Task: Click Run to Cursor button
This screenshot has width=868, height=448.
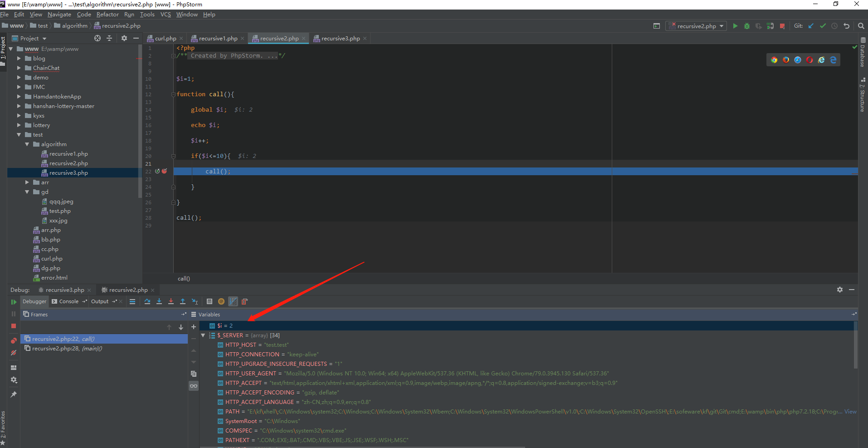Action: [x=195, y=301]
